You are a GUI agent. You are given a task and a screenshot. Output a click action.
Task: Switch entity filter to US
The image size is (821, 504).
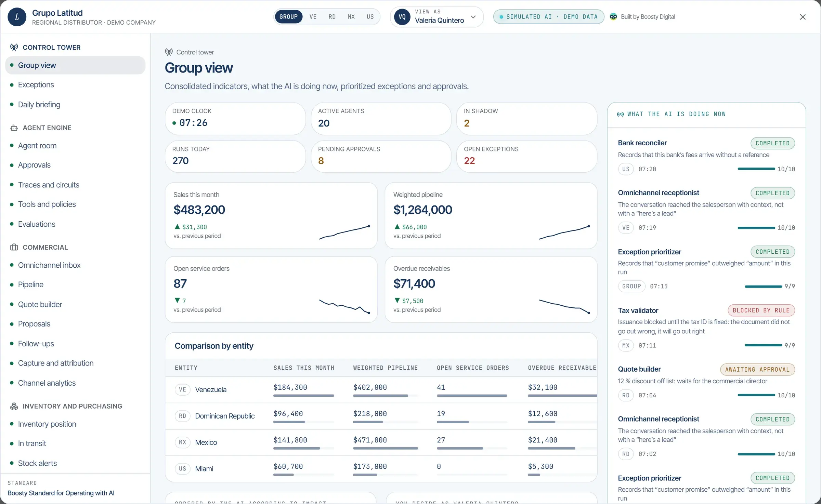click(370, 17)
